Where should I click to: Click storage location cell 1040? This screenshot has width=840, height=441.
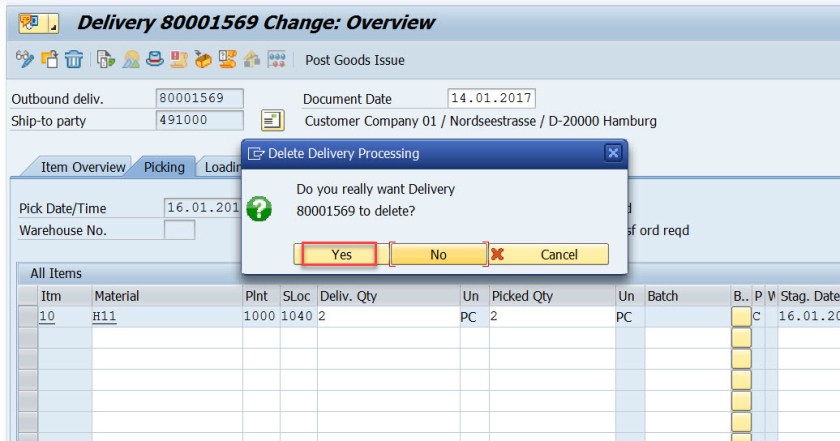tap(298, 316)
